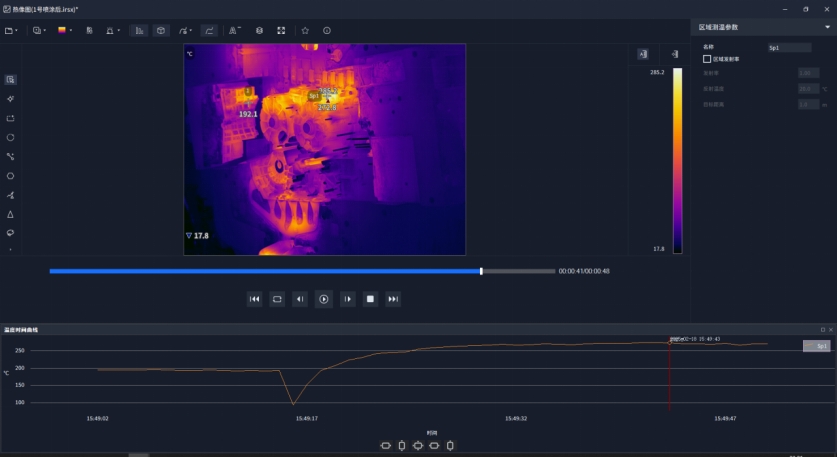The height and width of the screenshot is (457, 837).
Task: Click the 名称 input field showing Sp1
Action: point(788,47)
